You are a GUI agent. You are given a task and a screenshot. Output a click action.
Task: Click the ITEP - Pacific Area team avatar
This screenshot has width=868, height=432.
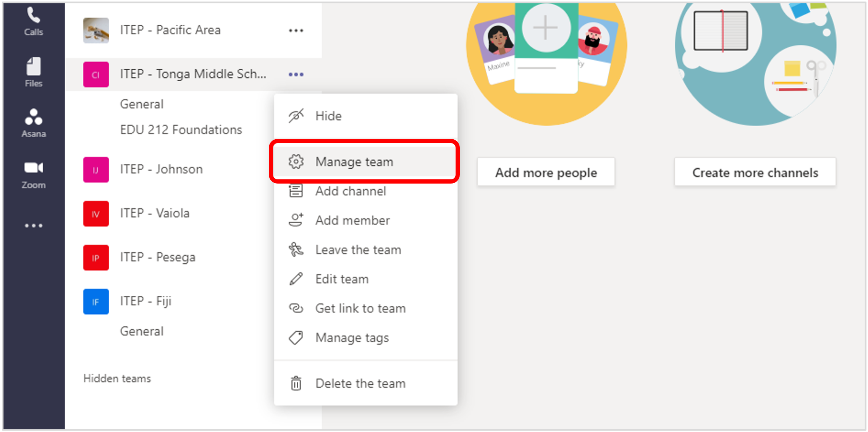point(96,30)
